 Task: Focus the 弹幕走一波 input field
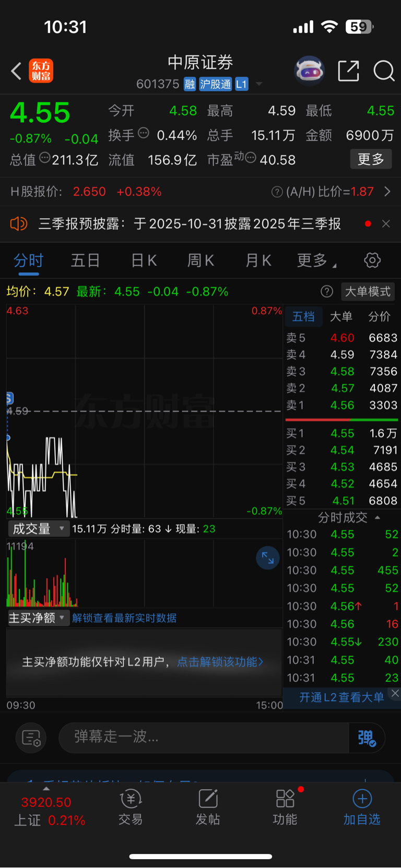(204, 737)
